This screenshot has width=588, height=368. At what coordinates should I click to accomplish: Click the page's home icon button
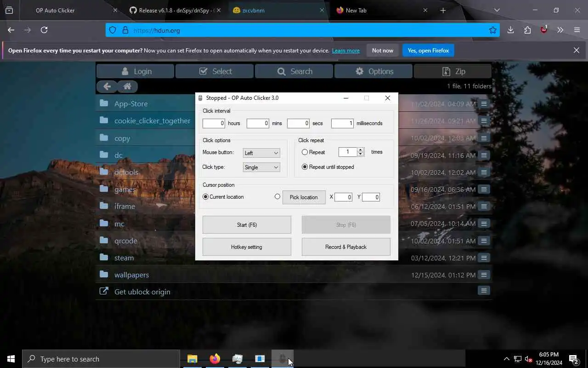coord(127,86)
